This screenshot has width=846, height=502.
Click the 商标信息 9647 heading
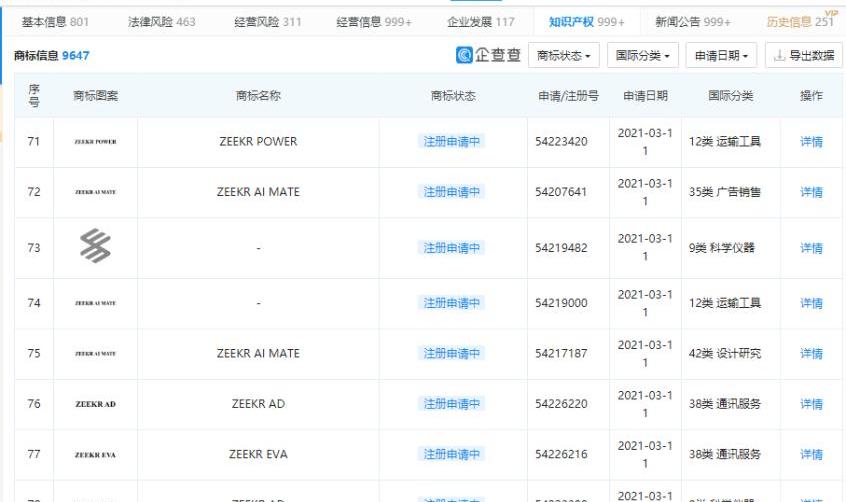click(52, 56)
